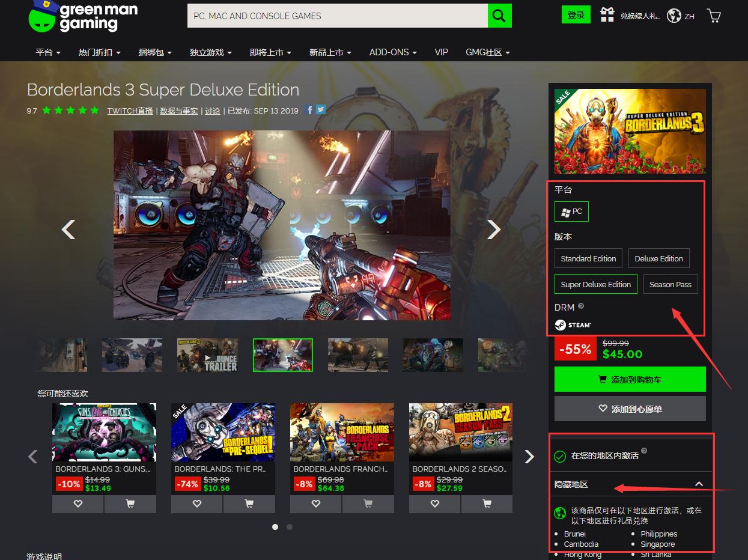Click the heart icon under Borderlands: The Pre-Sequel
This screenshot has width=748, height=560.
196,504
